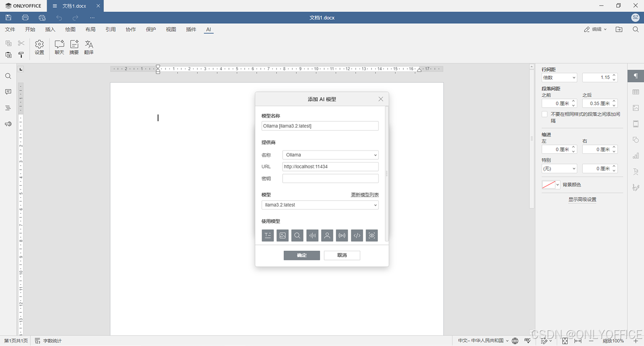Click the fit to width icon

[578, 341]
